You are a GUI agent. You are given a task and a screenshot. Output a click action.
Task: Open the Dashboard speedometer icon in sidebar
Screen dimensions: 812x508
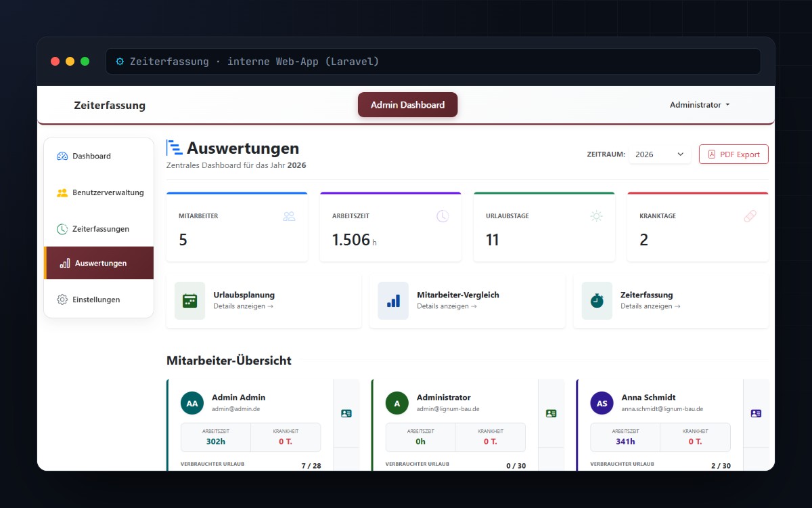pyautogui.click(x=62, y=156)
